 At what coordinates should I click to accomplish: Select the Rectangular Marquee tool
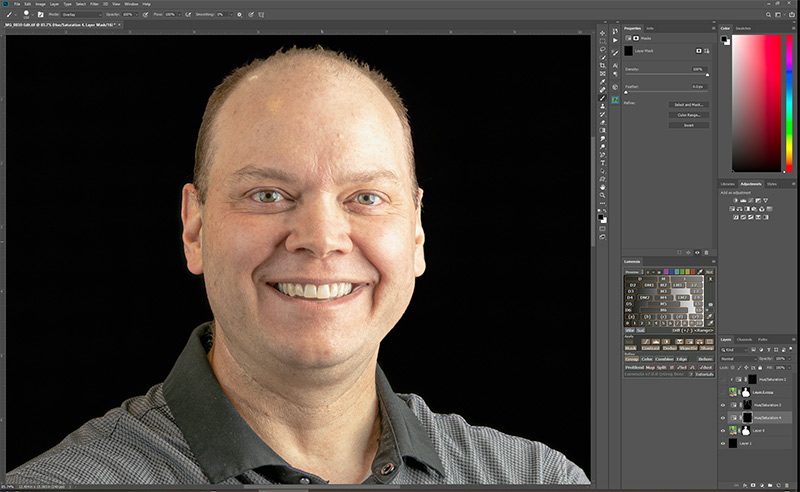pos(603,41)
